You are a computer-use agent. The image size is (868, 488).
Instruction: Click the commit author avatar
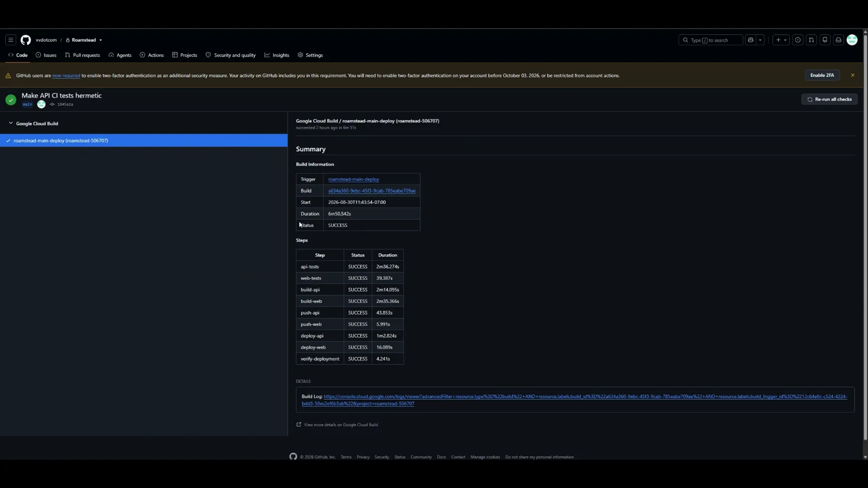(41, 104)
